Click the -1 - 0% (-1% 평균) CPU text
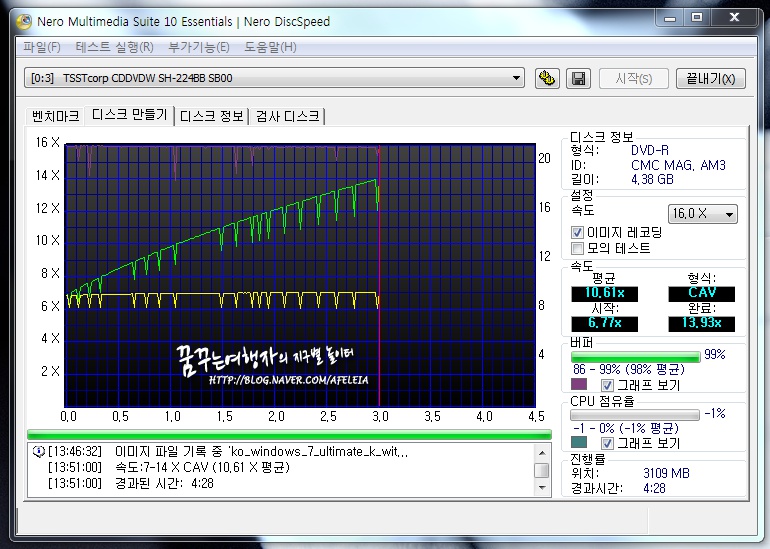Viewport: 770px width, 549px height. tap(626, 428)
